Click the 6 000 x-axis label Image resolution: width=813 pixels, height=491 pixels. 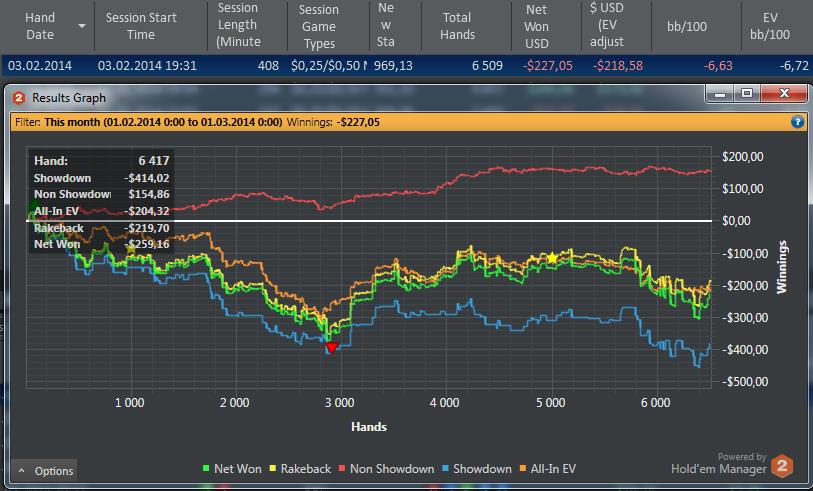pyautogui.click(x=655, y=403)
